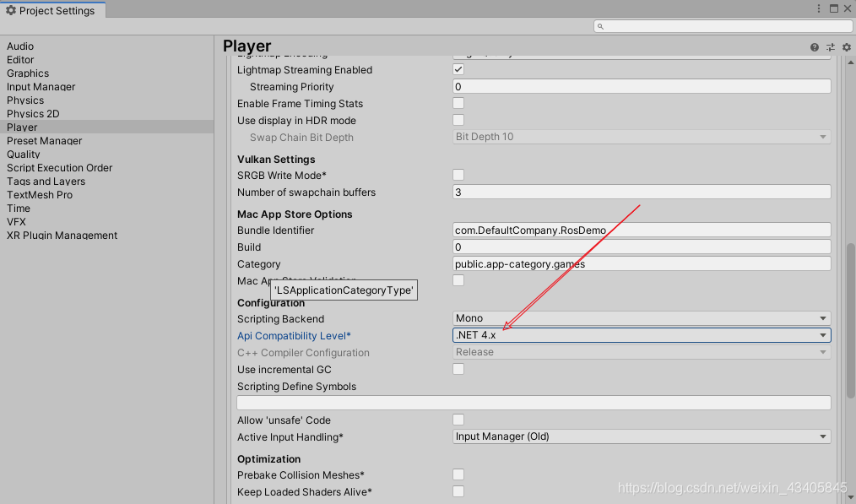Select Tags and Layers category

click(46, 182)
